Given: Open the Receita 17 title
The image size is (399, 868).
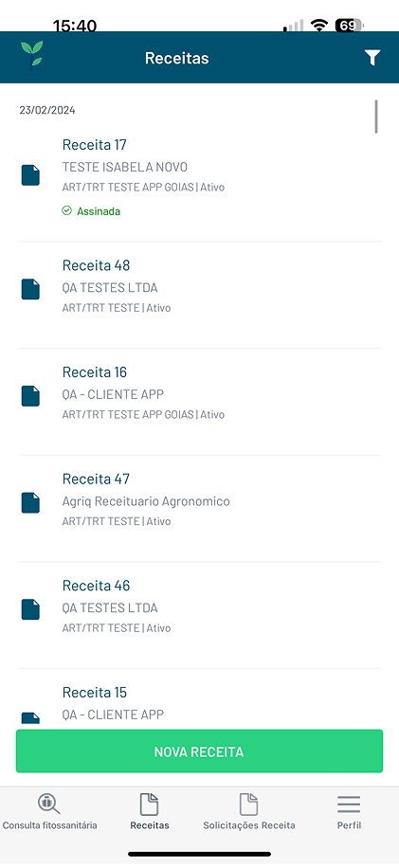Looking at the screenshot, I should pos(95,145).
